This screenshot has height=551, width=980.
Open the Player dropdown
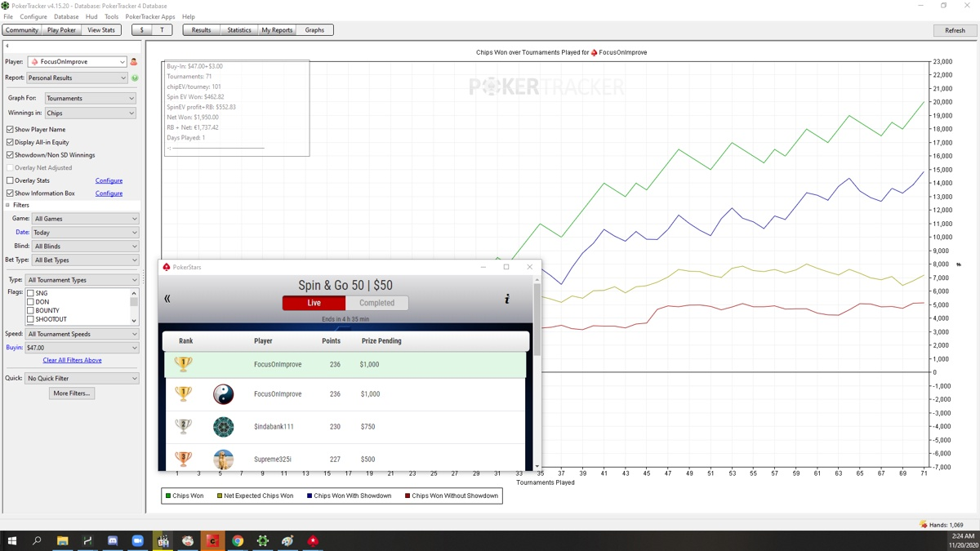[77, 62]
